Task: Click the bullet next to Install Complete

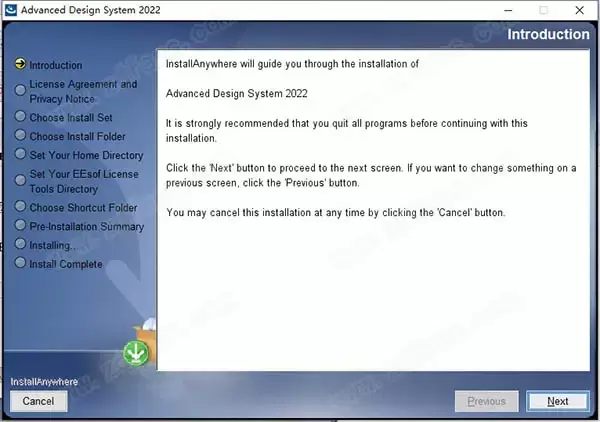Action: click(20, 264)
